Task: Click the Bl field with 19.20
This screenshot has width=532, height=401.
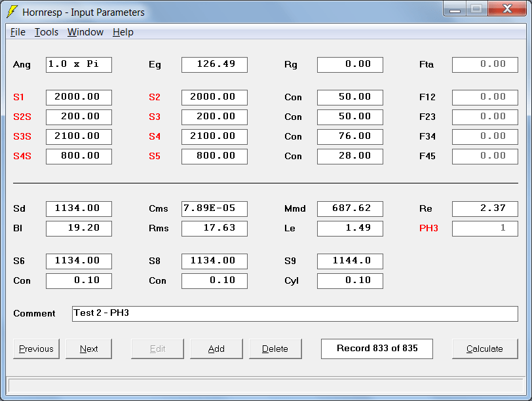Action: (x=79, y=228)
